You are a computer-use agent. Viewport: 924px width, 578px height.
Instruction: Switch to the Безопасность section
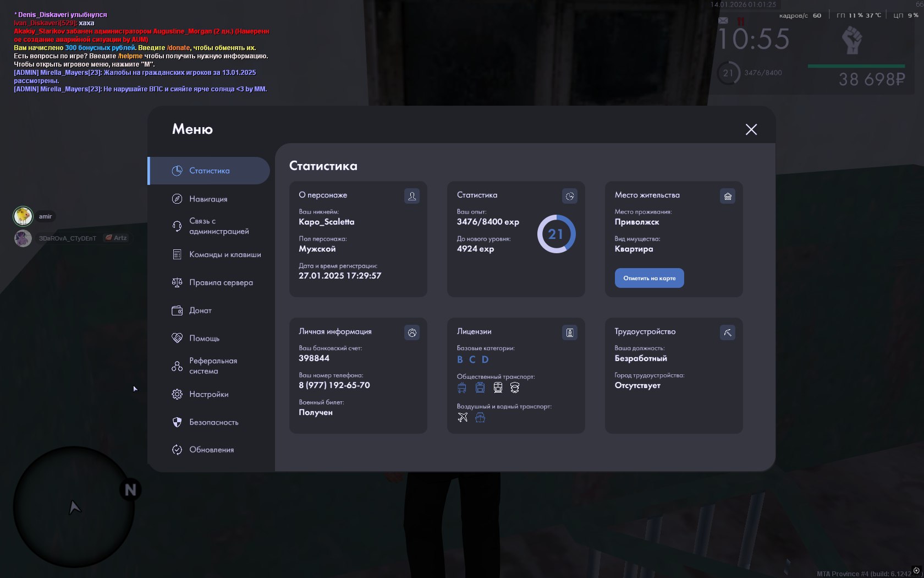pos(213,422)
